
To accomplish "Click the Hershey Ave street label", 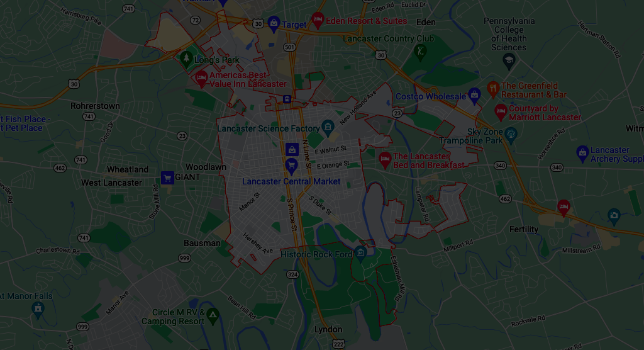I will [x=257, y=243].
